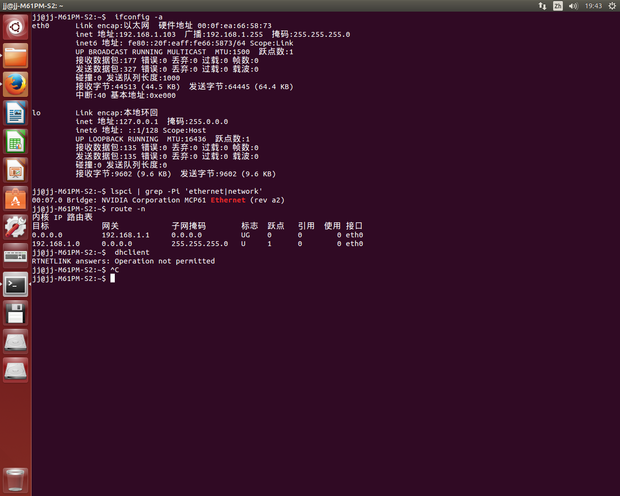Click the keyboard icon in launcher
The image size is (620, 496).
pyautogui.click(x=15, y=255)
